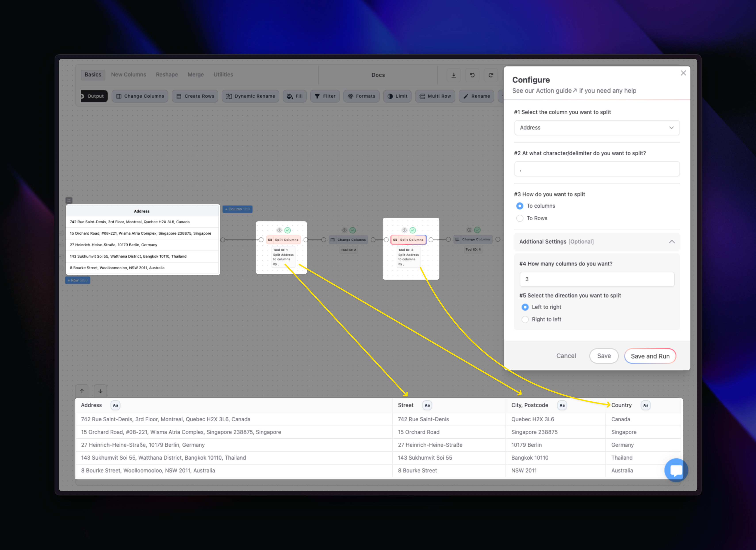Click the number of columns input field
The image size is (756, 550).
pos(597,279)
